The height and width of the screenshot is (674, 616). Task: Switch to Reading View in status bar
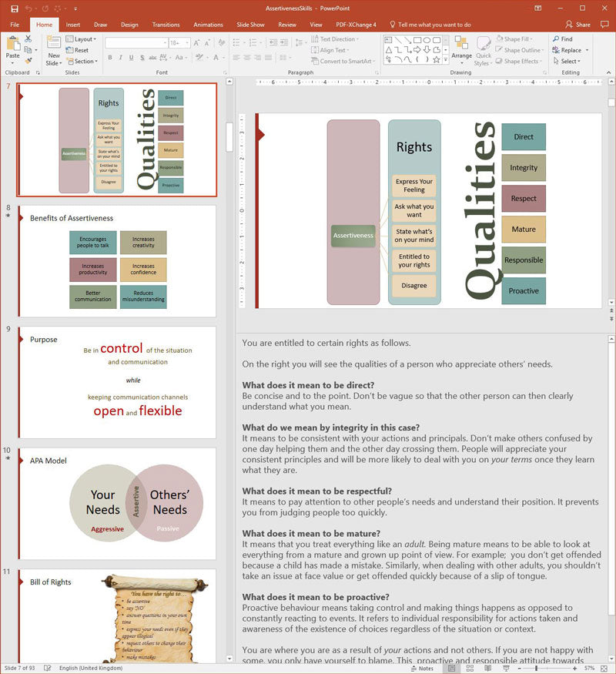(487, 669)
